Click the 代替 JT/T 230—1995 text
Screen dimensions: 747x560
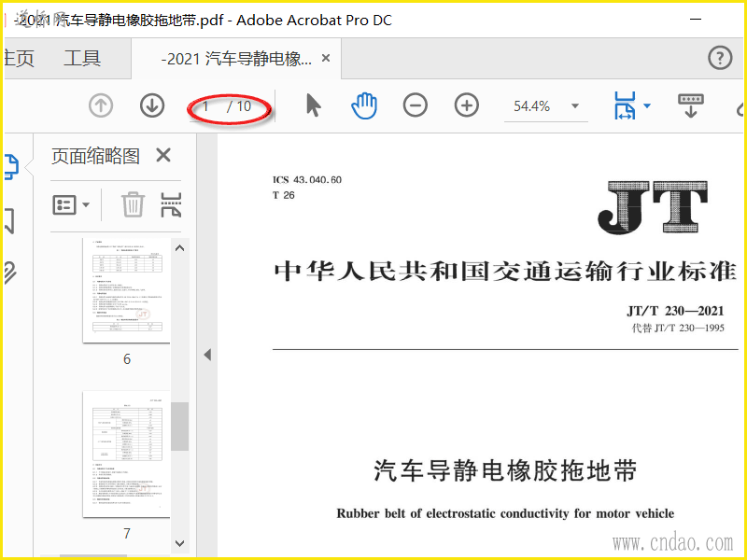(678, 329)
